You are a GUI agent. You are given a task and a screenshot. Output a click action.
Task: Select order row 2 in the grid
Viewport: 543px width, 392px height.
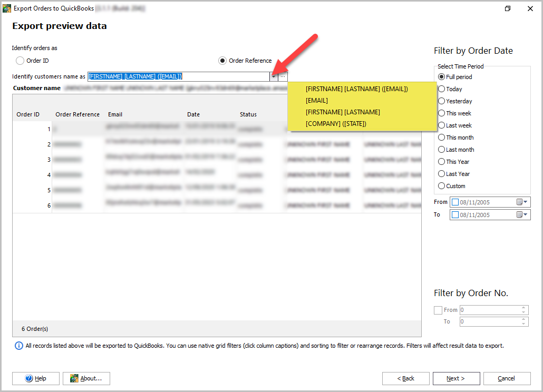tap(217, 144)
